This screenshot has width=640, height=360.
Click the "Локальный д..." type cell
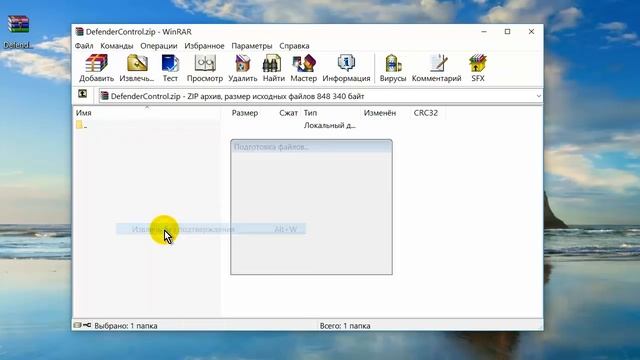330,125
